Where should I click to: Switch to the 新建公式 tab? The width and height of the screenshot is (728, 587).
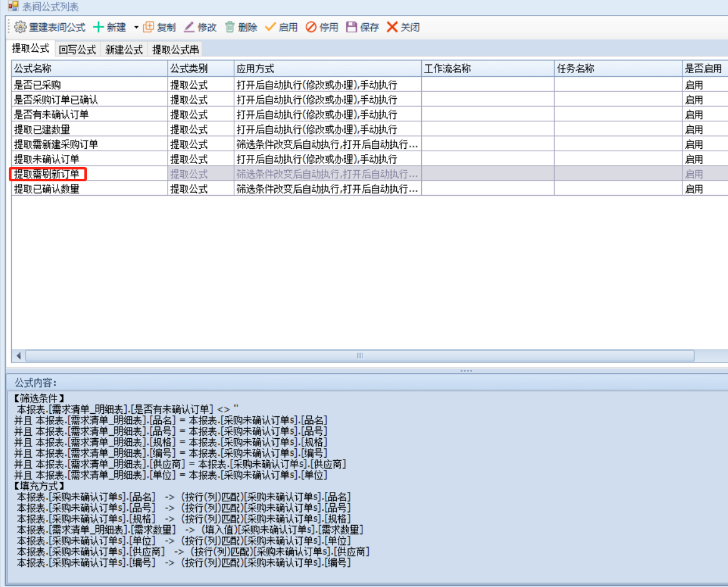[x=124, y=49]
